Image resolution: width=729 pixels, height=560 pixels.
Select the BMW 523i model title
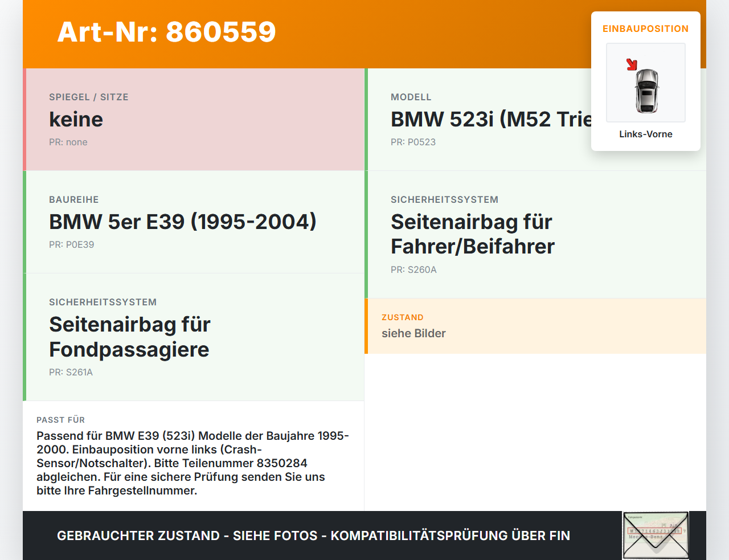click(x=492, y=119)
